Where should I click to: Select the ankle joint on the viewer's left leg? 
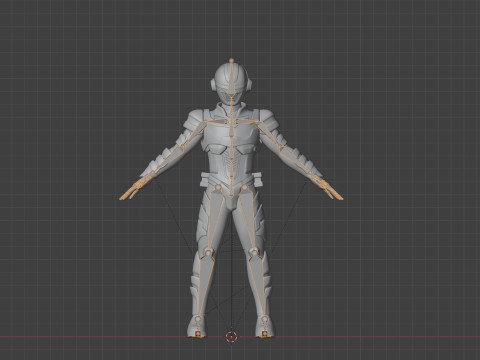(x=198, y=319)
